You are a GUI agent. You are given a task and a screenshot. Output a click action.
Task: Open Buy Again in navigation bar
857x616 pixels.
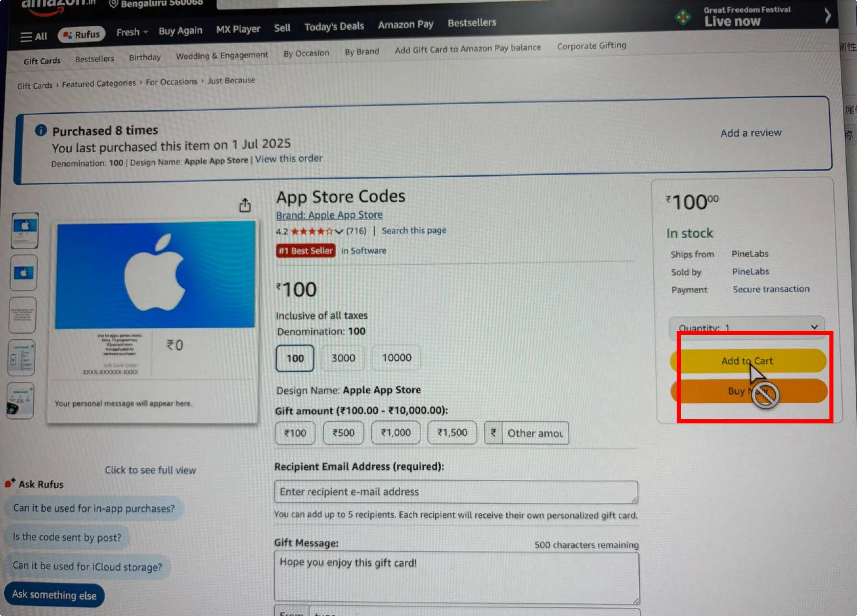[180, 30]
